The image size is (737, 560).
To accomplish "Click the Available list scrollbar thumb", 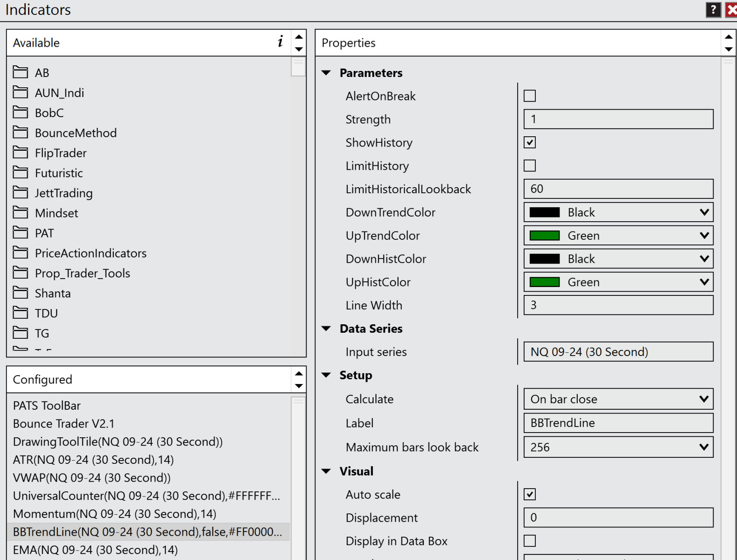I will coord(298,67).
